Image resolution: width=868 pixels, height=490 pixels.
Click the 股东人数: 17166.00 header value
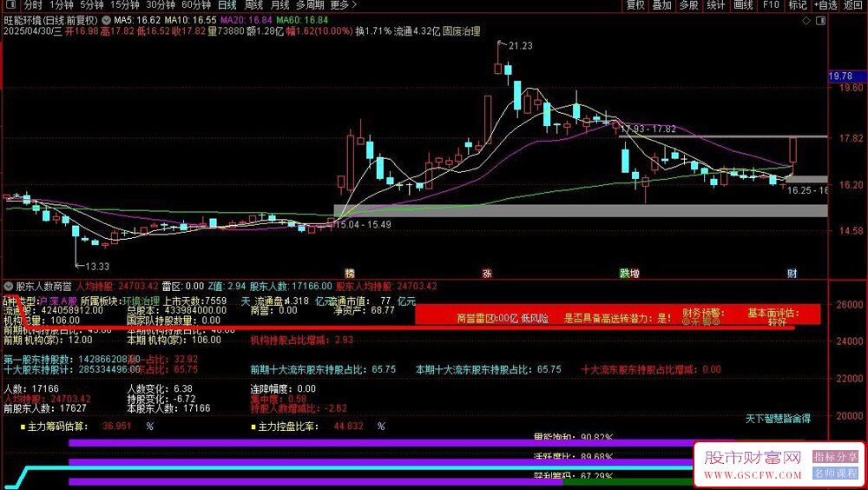coord(291,287)
